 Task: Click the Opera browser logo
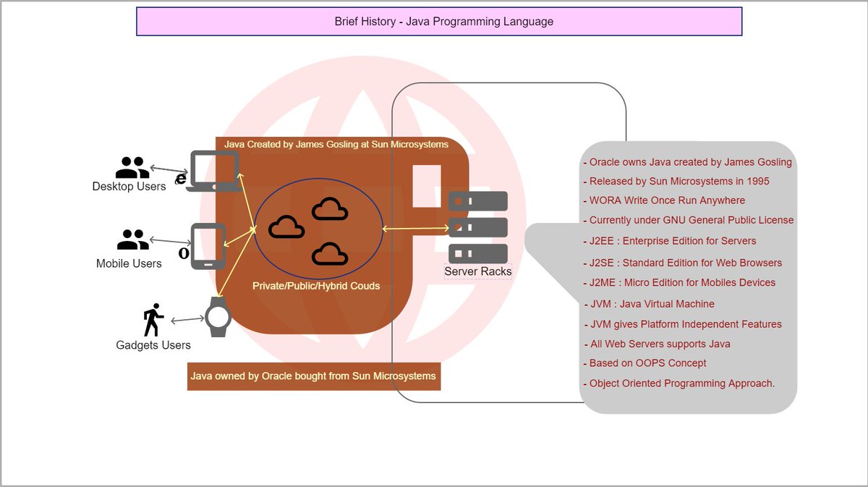coord(184,253)
